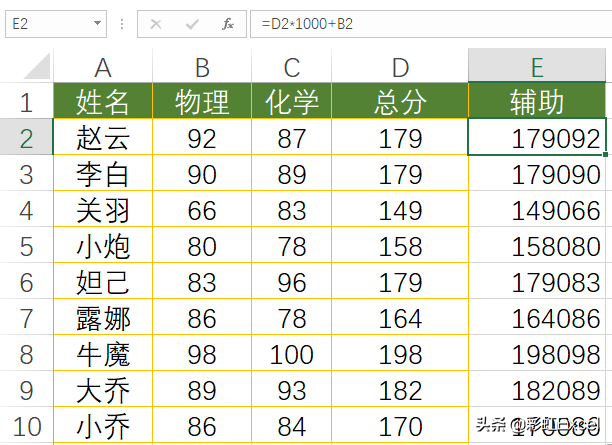Screen dimensions: 612x445
Task: Select row 6 header
Action: [x=27, y=281]
